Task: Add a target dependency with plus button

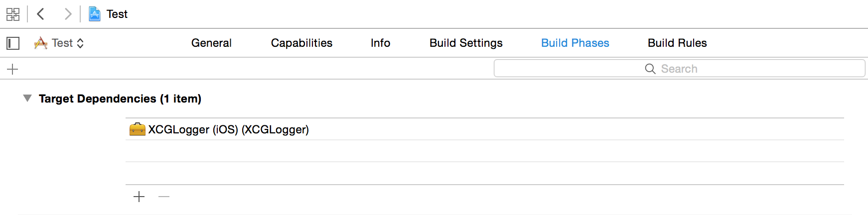Action: point(139,197)
